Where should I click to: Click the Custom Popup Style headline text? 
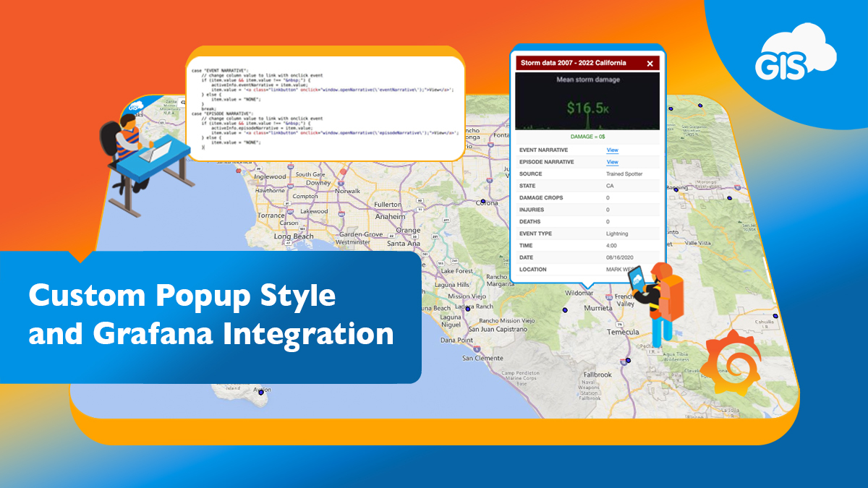click(x=182, y=297)
